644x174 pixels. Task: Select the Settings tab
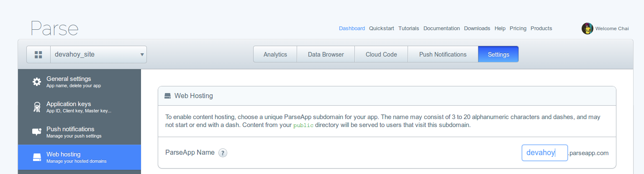point(498,55)
